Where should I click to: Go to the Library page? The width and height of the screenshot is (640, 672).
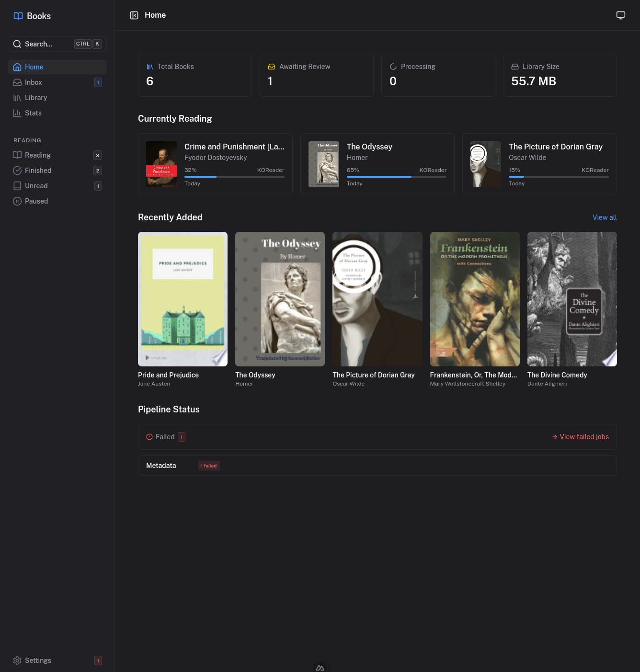(36, 98)
